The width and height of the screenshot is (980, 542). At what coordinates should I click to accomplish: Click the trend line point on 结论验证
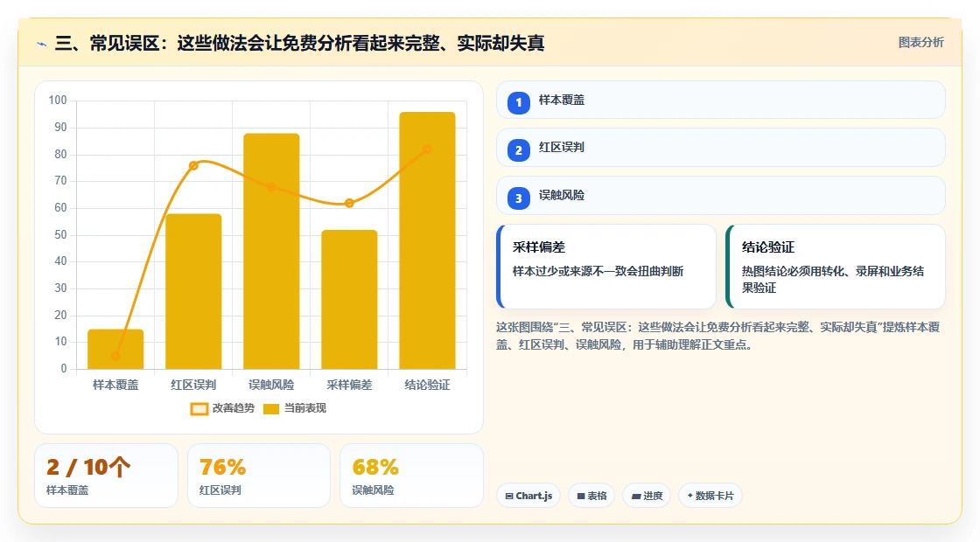point(428,149)
